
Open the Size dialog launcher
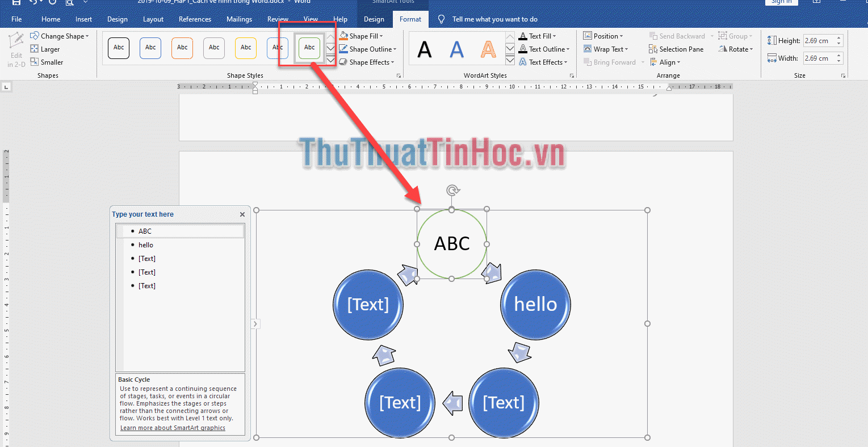coord(843,75)
